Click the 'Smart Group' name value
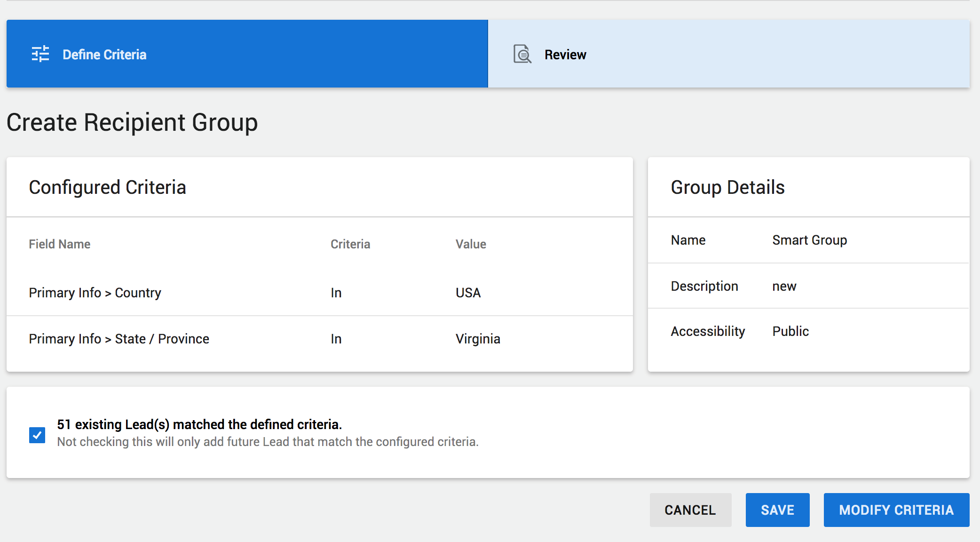This screenshot has height=542, width=980. tap(810, 240)
